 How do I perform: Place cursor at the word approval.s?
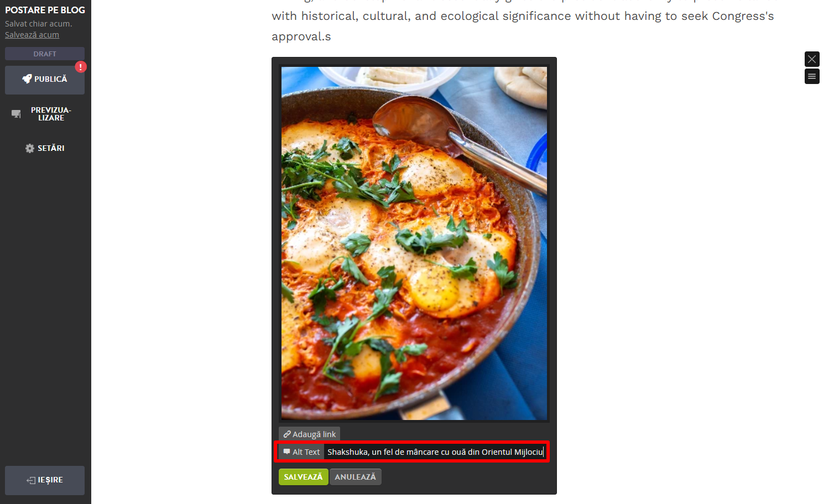pos(301,37)
